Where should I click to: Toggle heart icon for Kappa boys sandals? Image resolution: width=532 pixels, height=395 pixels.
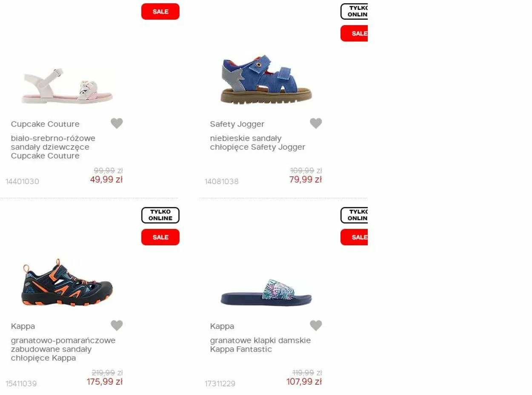click(x=117, y=326)
